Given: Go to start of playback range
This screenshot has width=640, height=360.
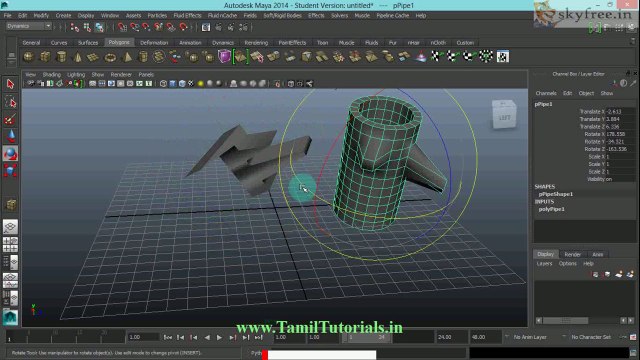Looking at the screenshot, I should pos(168,338).
